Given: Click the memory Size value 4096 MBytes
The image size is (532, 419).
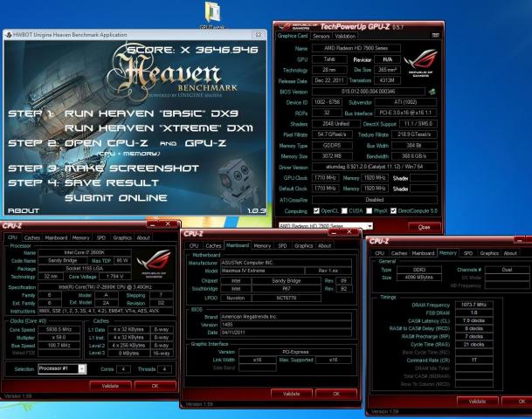Looking at the screenshot, I should 419,278.
